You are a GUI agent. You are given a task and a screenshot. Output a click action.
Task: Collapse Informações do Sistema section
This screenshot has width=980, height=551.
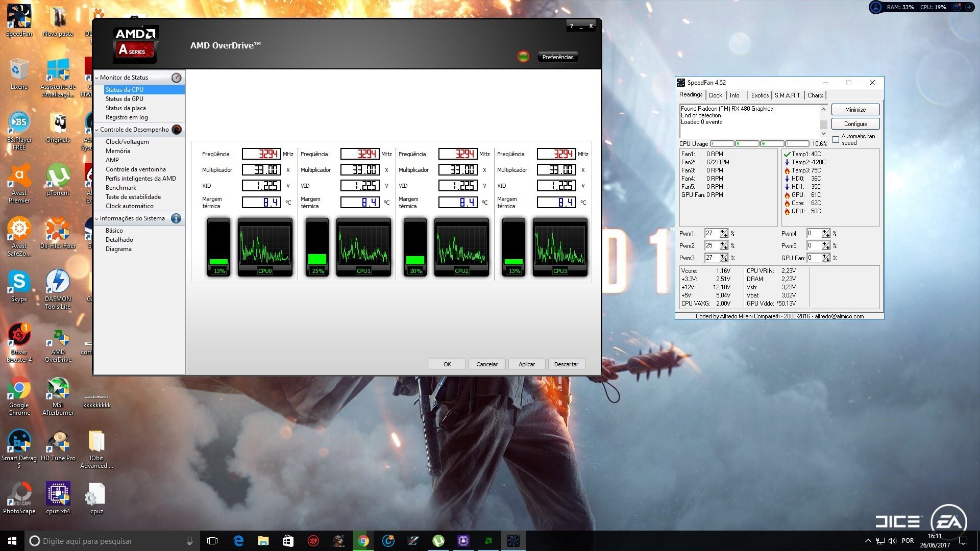coord(96,219)
